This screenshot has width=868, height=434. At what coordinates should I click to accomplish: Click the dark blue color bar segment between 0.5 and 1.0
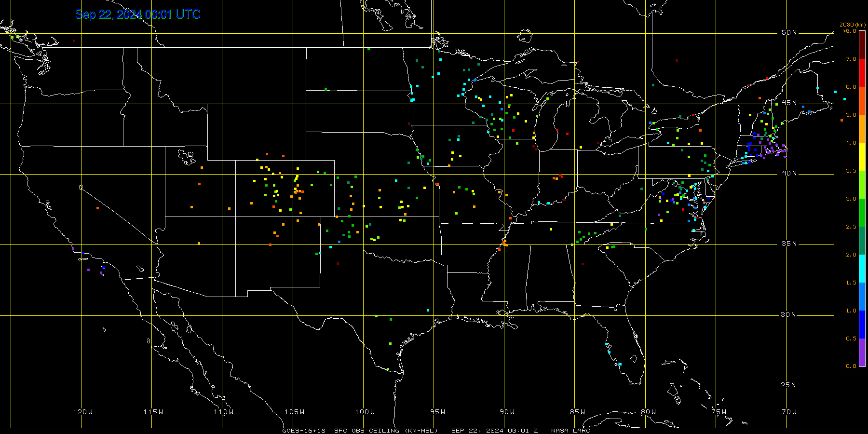pos(862,325)
